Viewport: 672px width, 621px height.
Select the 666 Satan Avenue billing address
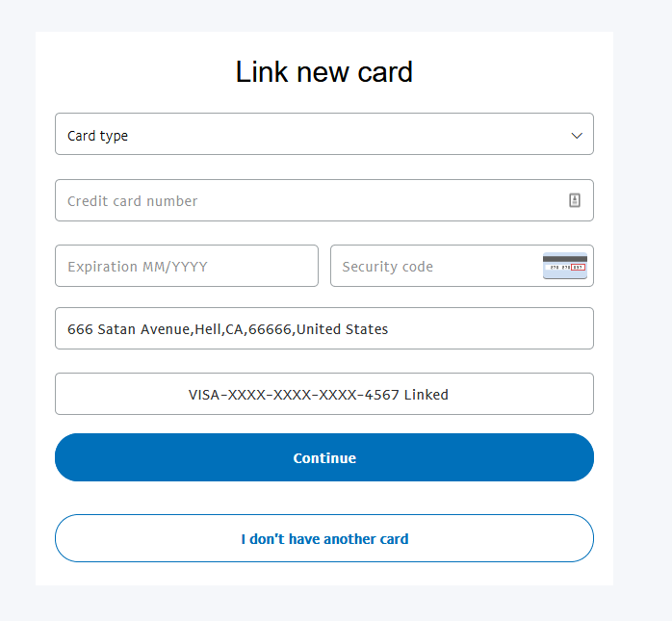click(x=324, y=328)
